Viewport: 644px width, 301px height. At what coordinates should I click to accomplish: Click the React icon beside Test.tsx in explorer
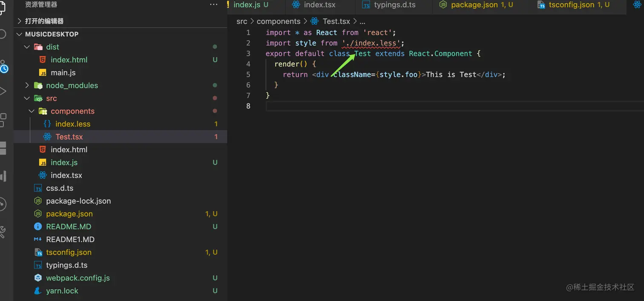(x=47, y=137)
